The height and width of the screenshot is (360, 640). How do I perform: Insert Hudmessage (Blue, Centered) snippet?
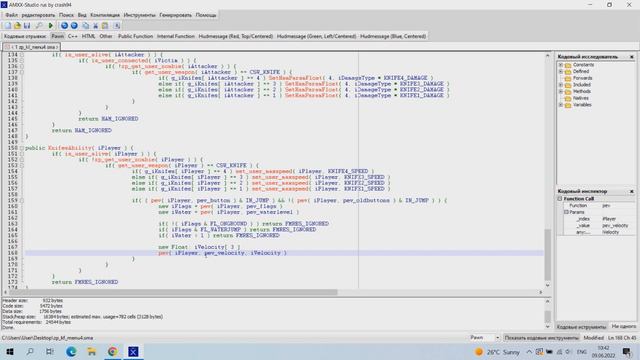pos(393,36)
